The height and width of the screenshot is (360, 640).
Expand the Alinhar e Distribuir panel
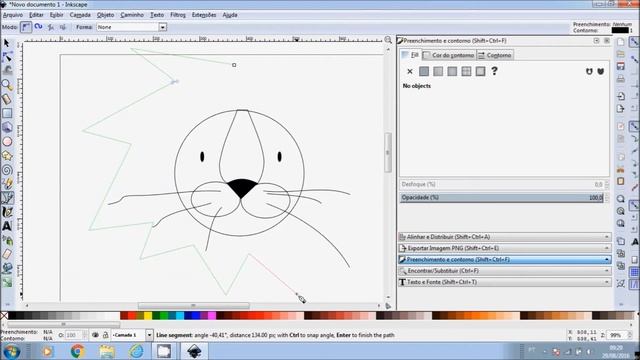click(504, 237)
